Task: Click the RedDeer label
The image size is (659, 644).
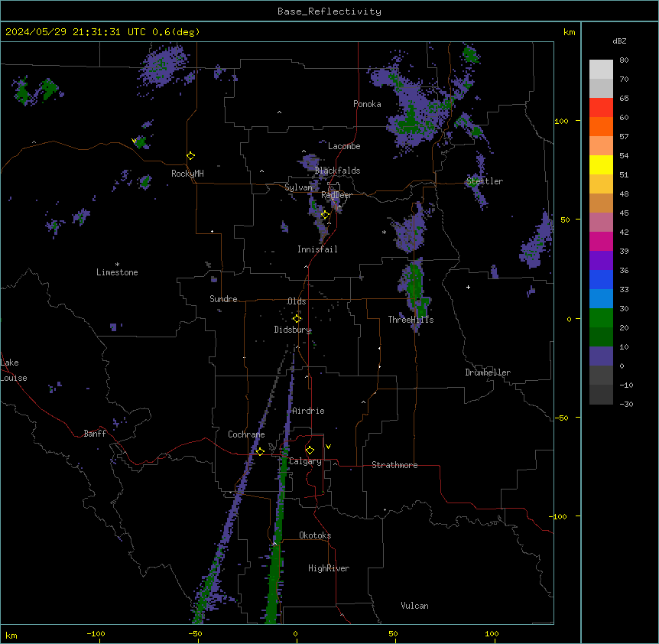Action: pos(336,195)
